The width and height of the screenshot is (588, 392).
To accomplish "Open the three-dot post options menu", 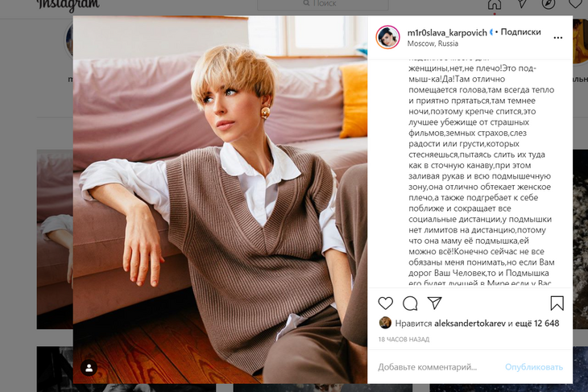I will coord(558,38).
